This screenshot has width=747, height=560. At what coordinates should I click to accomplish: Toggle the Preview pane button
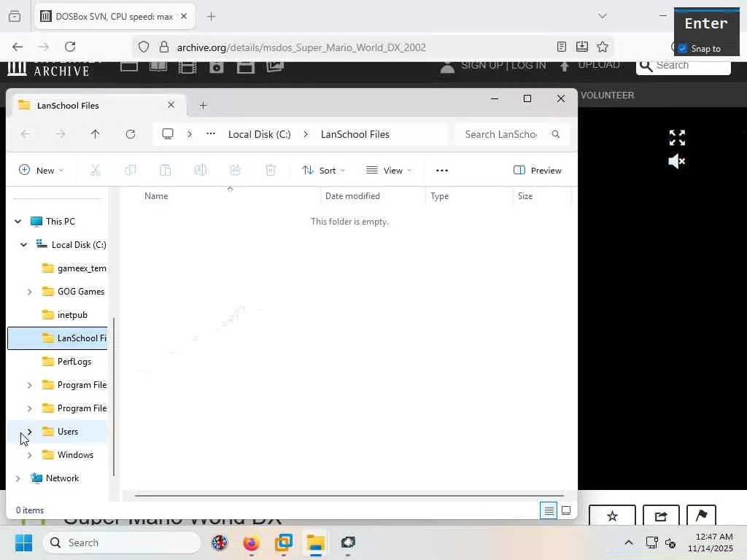coord(538,170)
